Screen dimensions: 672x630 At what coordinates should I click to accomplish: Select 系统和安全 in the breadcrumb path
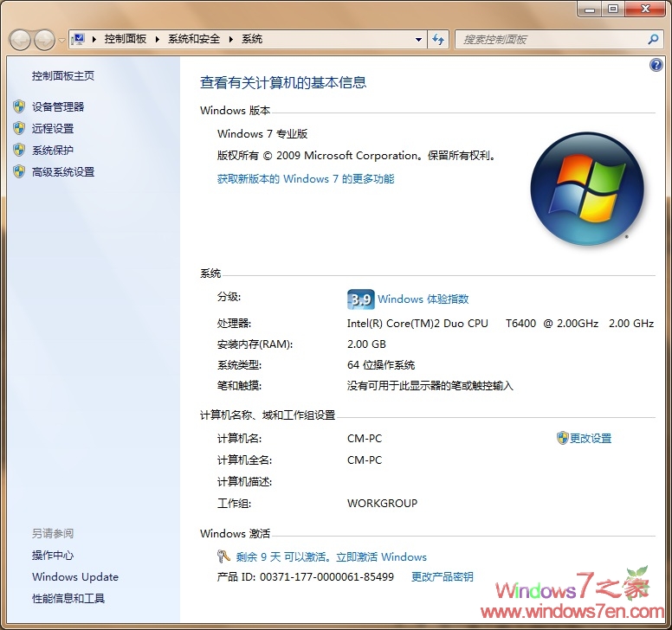194,39
